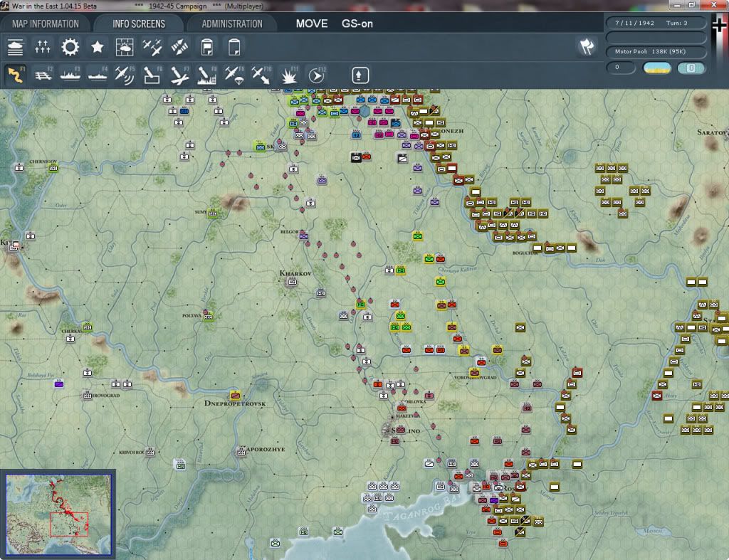
Task: Click the minimap in the corner
Action: (x=58, y=514)
